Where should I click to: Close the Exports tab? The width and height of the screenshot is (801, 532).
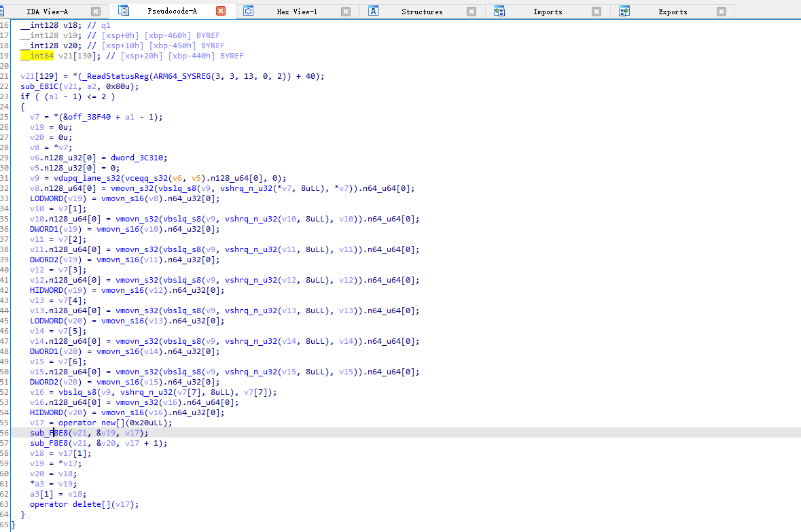click(x=722, y=12)
